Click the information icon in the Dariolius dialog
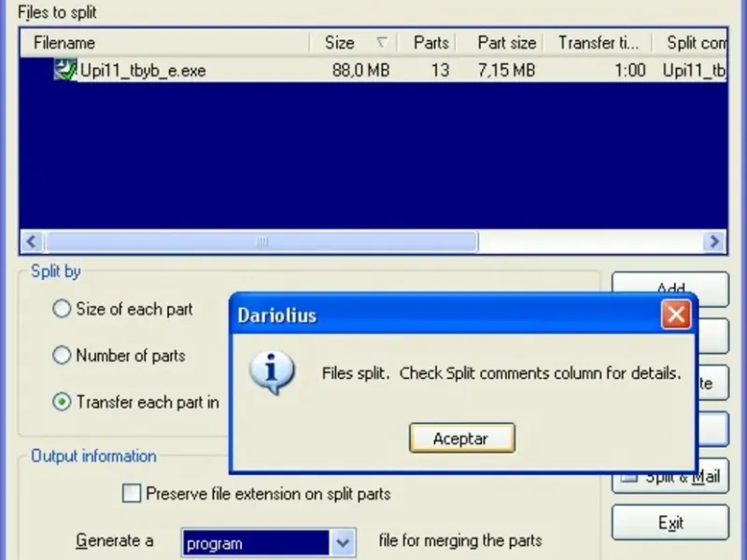Viewport: 747px width, 560px height. pyautogui.click(x=272, y=372)
